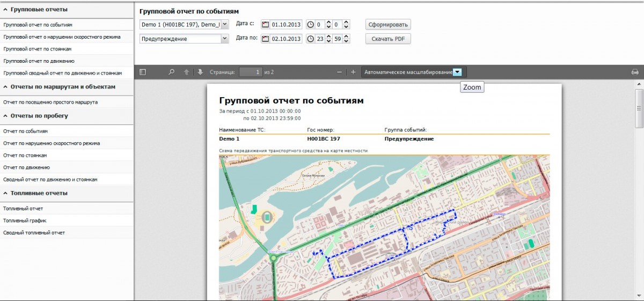Click the Скачать PDF button

pyautogui.click(x=388, y=39)
